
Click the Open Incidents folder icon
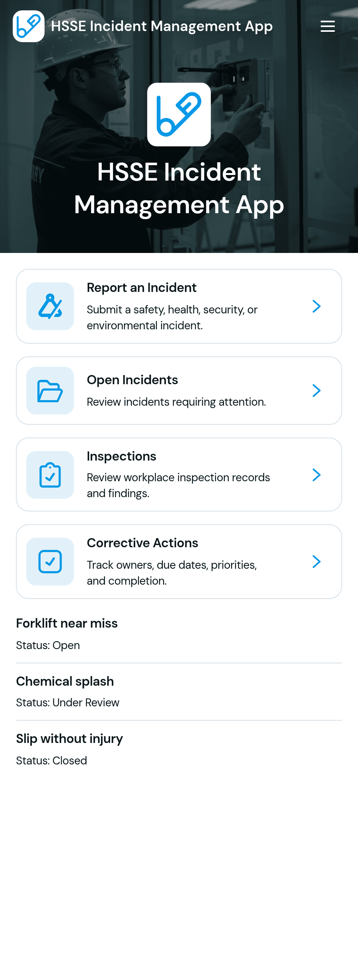coord(50,391)
